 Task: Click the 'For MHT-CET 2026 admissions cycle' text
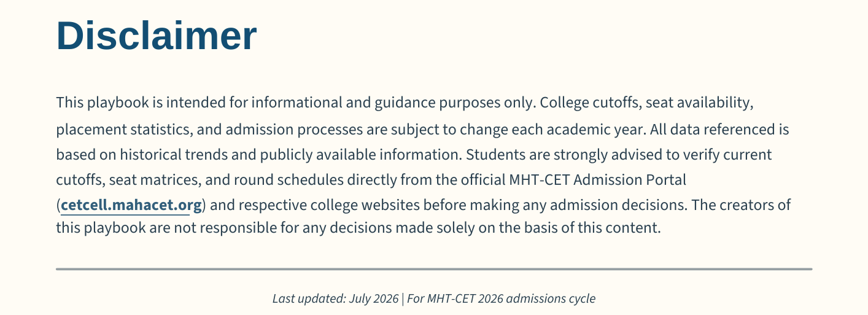[x=501, y=299]
